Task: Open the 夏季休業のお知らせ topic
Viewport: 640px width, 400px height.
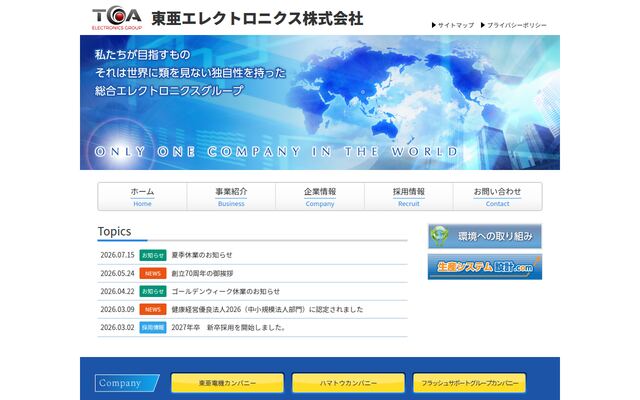Action: (202, 255)
